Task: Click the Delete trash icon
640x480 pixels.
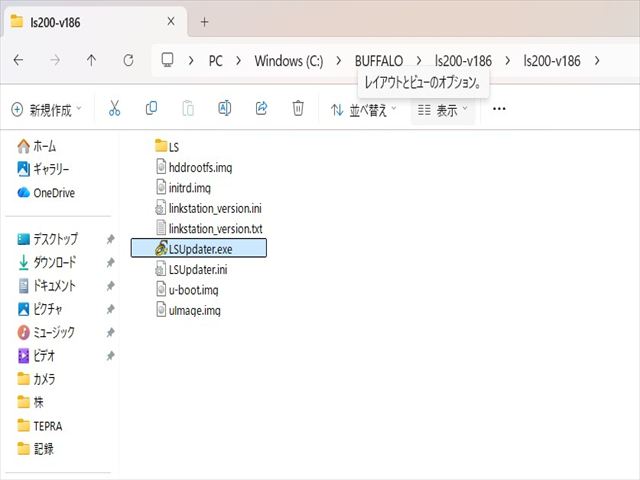Action: (298, 109)
